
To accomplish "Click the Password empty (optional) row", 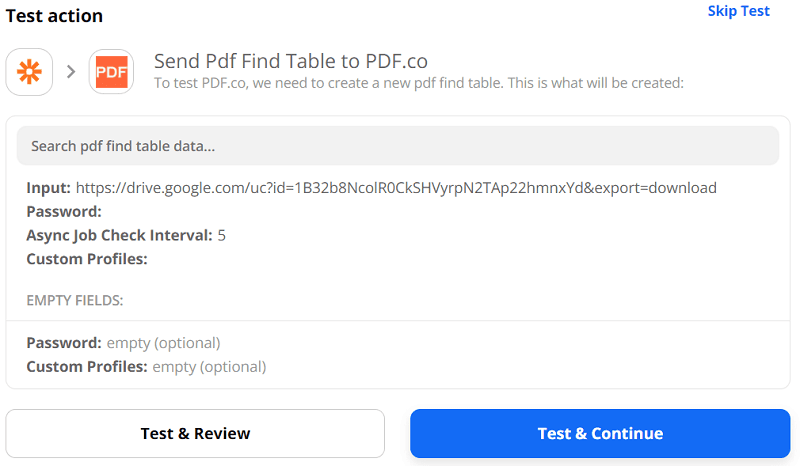I will (x=123, y=343).
